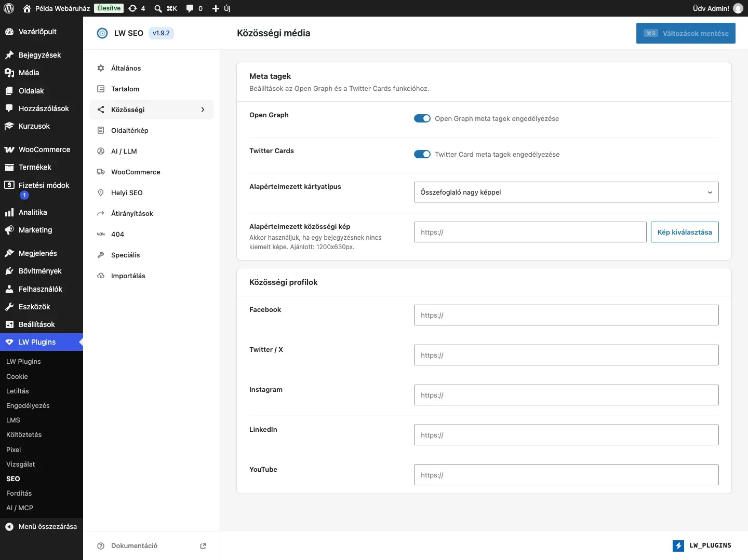Focus the LinkedIn URL field
The image size is (748, 560).
566,435
